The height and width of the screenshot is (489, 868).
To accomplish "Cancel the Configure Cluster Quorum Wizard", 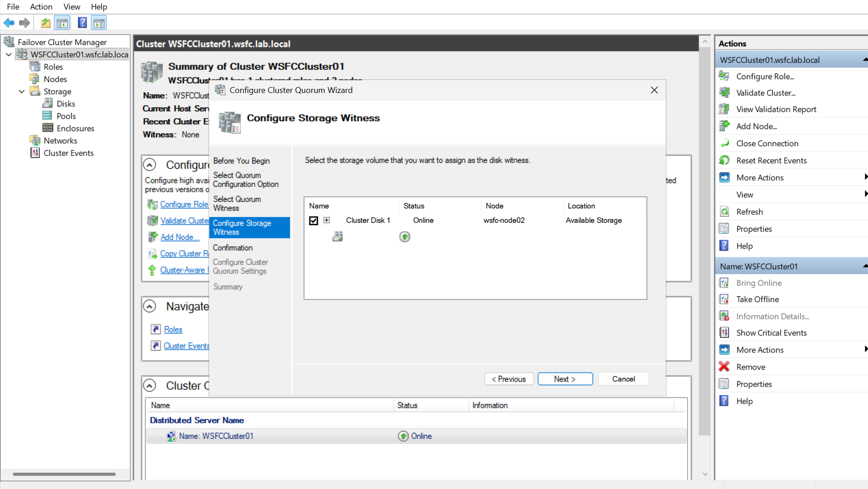I will (624, 379).
